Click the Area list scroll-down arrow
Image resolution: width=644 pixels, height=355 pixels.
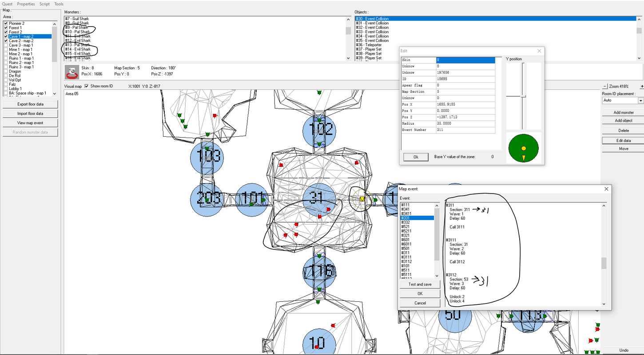pyautogui.click(x=55, y=94)
